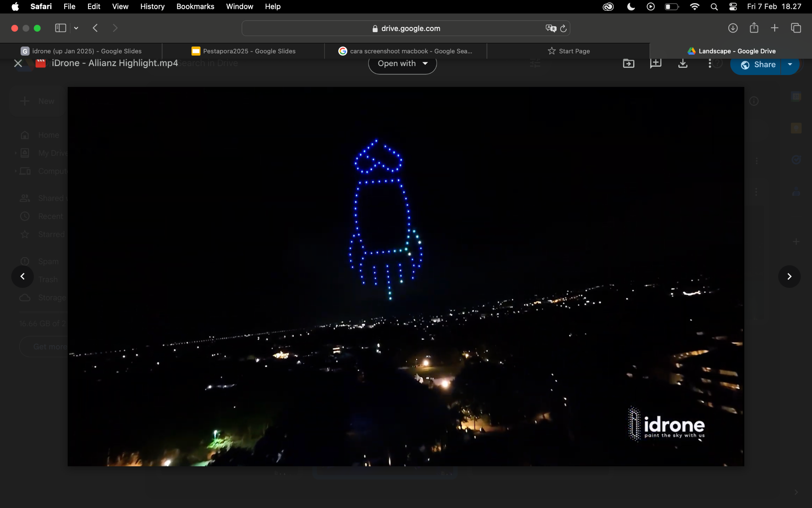Open the sidebar tab group dropdown
The image size is (812, 508).
point(76,28)
